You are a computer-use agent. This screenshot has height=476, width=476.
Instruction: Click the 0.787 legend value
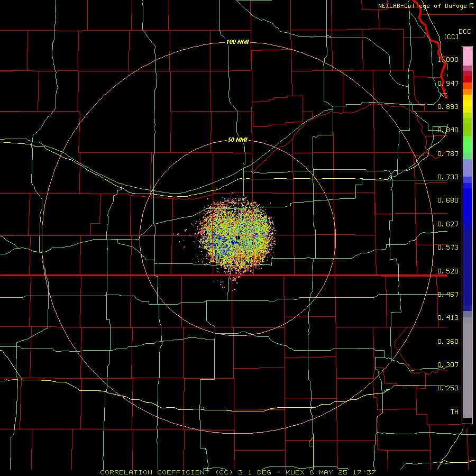(448, 153)
